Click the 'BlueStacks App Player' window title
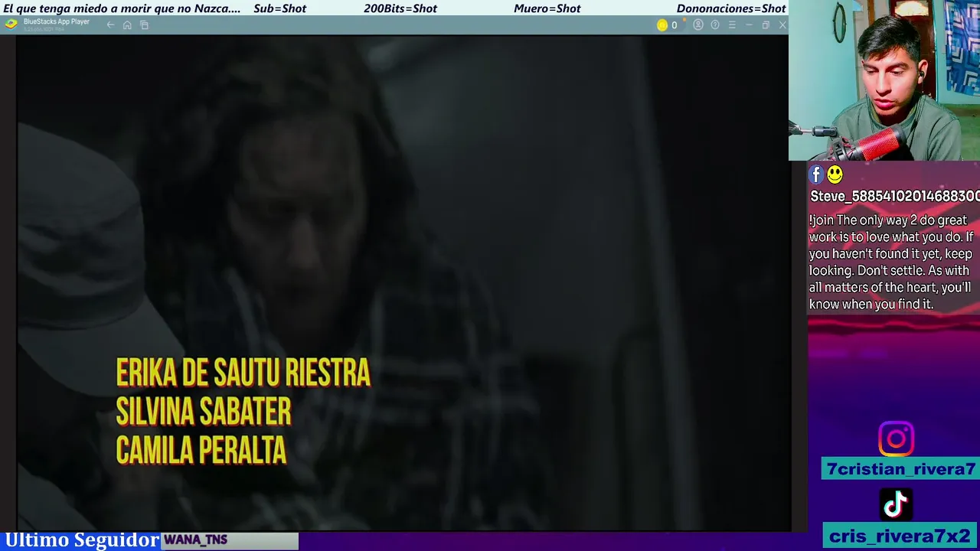This screenshot has height=551, width=980. pyautogui.click(x=57, y=21)
